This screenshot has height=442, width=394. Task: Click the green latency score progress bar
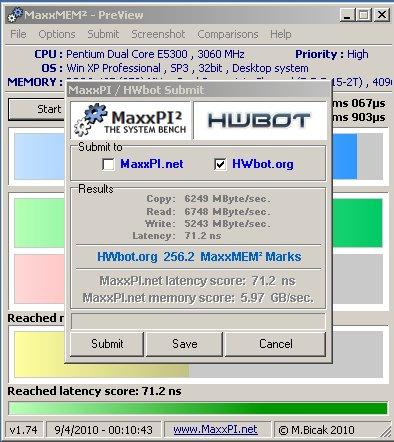pos(198,408)
